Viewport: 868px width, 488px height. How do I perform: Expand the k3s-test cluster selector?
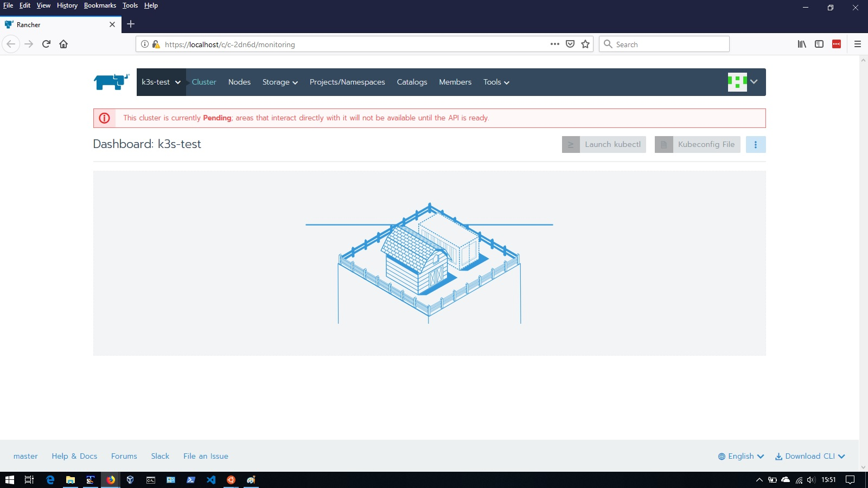161,82
